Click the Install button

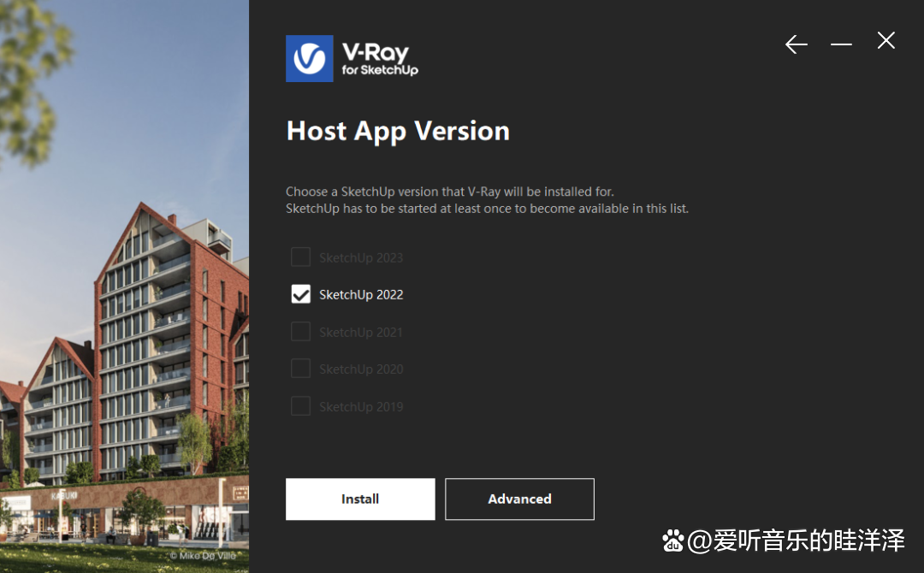point(360,499)
